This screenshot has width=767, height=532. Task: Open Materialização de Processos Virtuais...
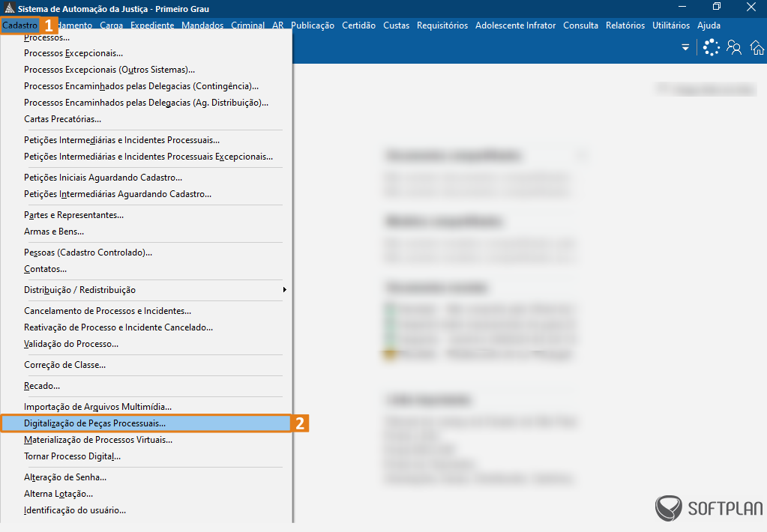97,440
